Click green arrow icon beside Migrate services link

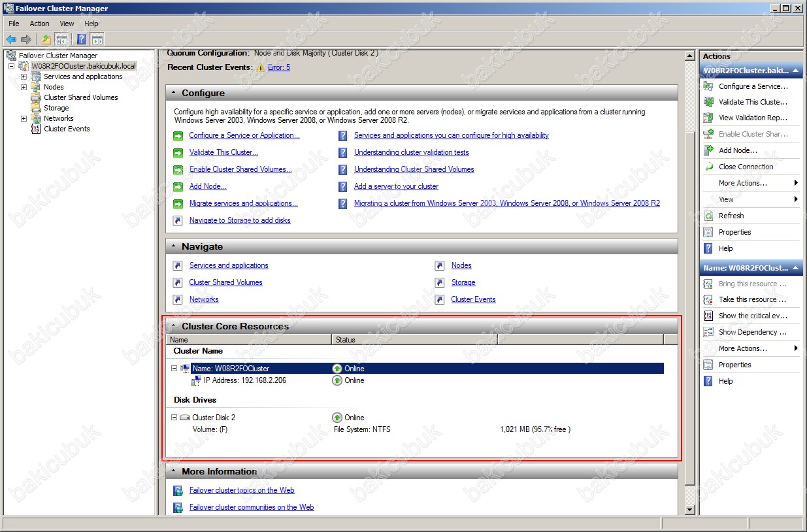coord(178,204)
